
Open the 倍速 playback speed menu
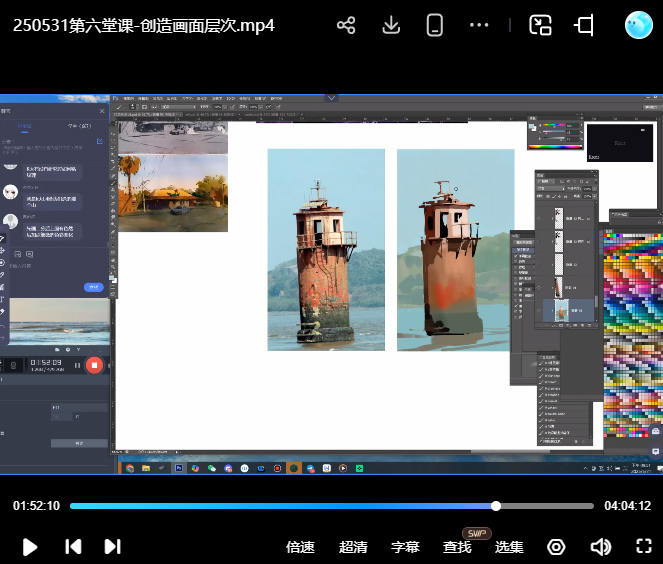tap(300, 547)
